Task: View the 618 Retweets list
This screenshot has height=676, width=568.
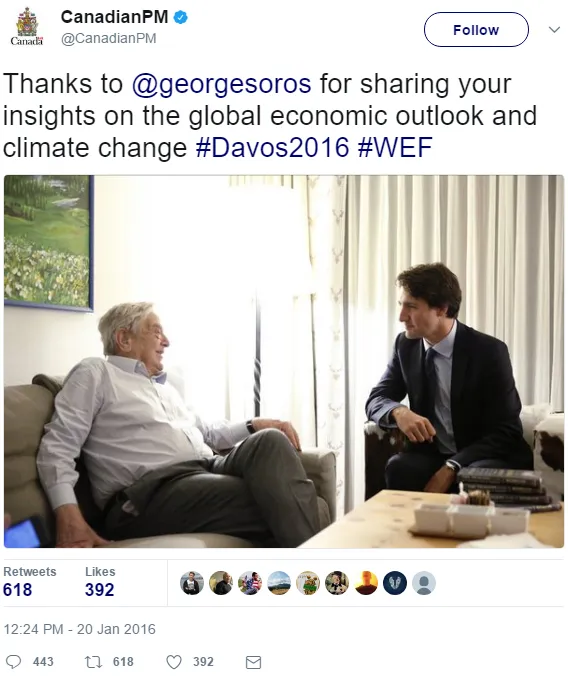Action: point(29,582)
